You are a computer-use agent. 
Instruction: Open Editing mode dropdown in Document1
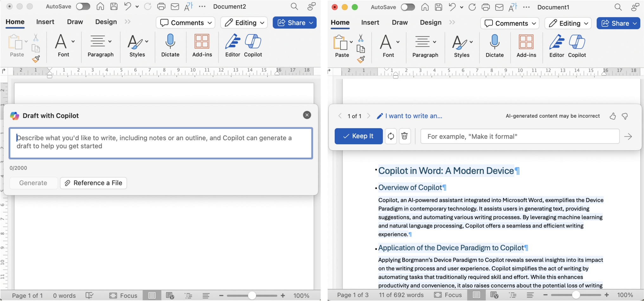[568, 23]
